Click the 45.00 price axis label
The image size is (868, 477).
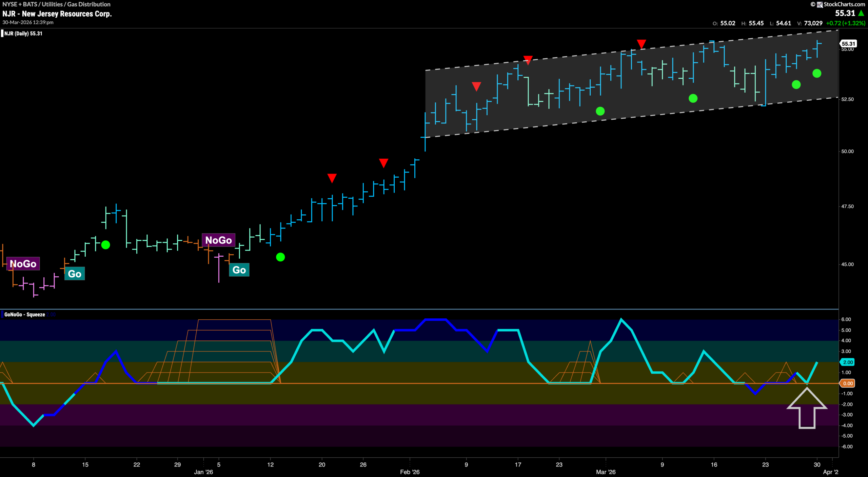coord(847,264)
